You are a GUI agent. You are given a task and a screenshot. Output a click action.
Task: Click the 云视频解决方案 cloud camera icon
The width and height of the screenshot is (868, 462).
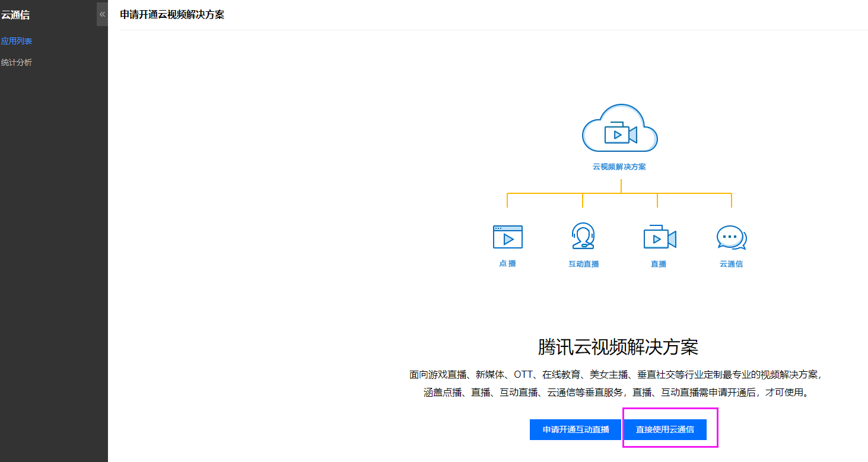[619, 128]
